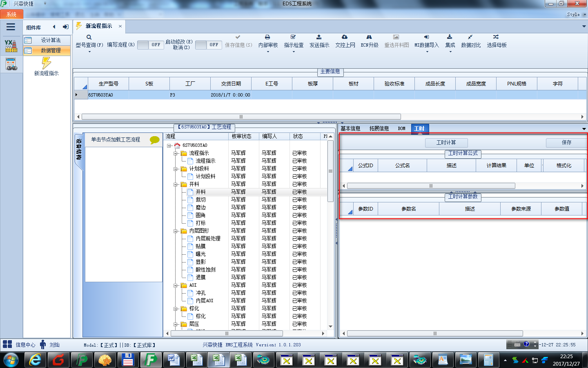Click the 数据对比 compare icon
This screenshot has width=588, height=368.
tap(470, 37)
